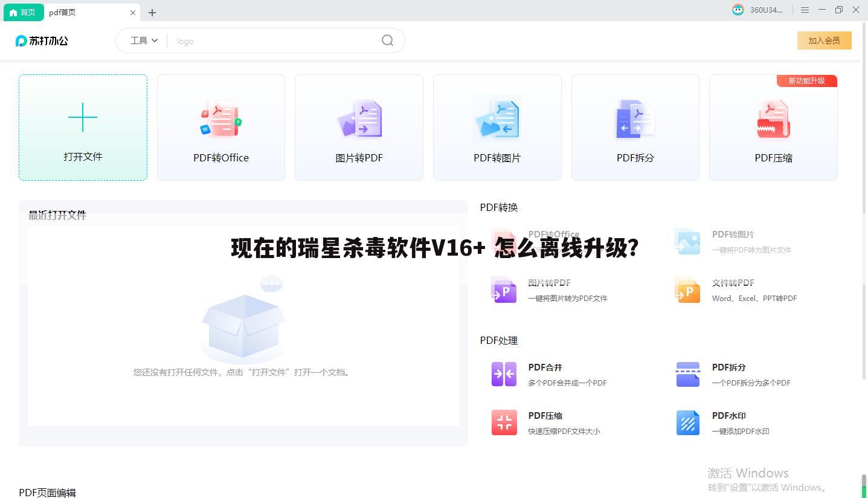Click the 苏打办公 logo
868x498 pixels.
coord(42,40)
